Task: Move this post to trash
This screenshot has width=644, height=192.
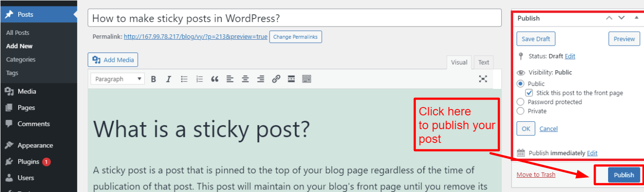Action: [536, 175]
